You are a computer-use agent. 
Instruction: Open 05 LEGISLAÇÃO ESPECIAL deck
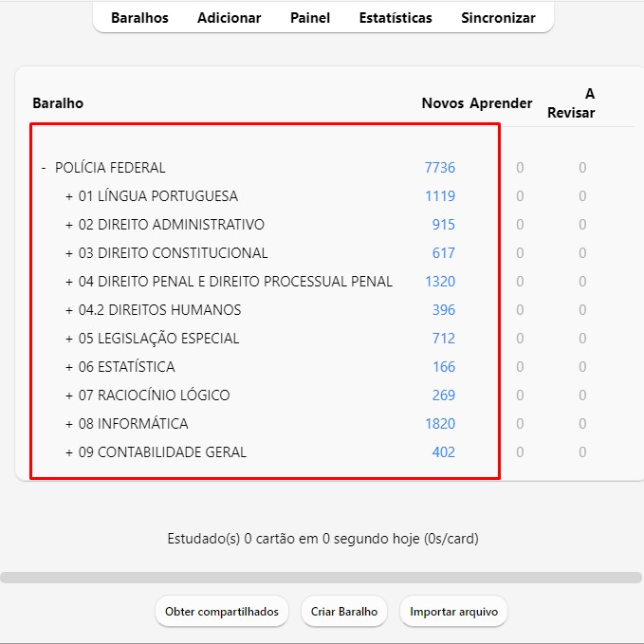(158, 338)
